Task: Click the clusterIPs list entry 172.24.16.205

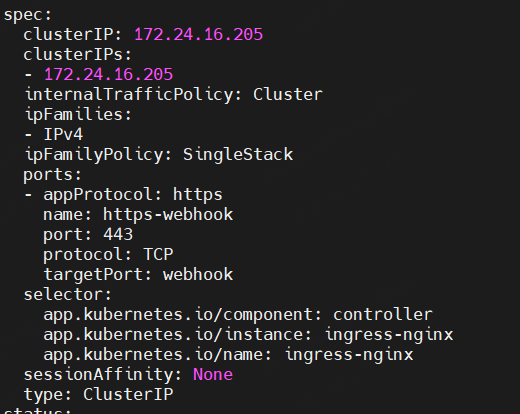Action: coord(108,74)
